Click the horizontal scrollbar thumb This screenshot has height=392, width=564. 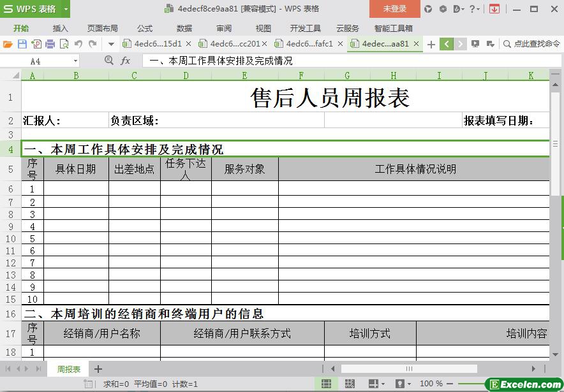(x=408, y=368)
